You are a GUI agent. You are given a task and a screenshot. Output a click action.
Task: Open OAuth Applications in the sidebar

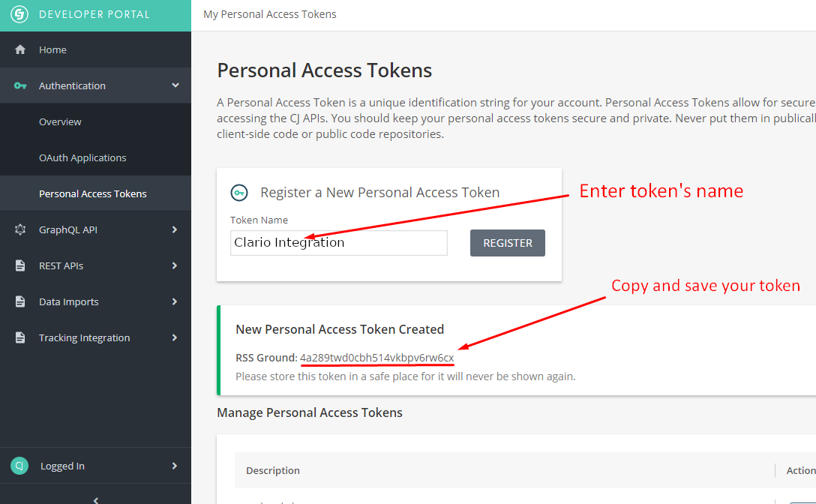click(x=96, y=157)
